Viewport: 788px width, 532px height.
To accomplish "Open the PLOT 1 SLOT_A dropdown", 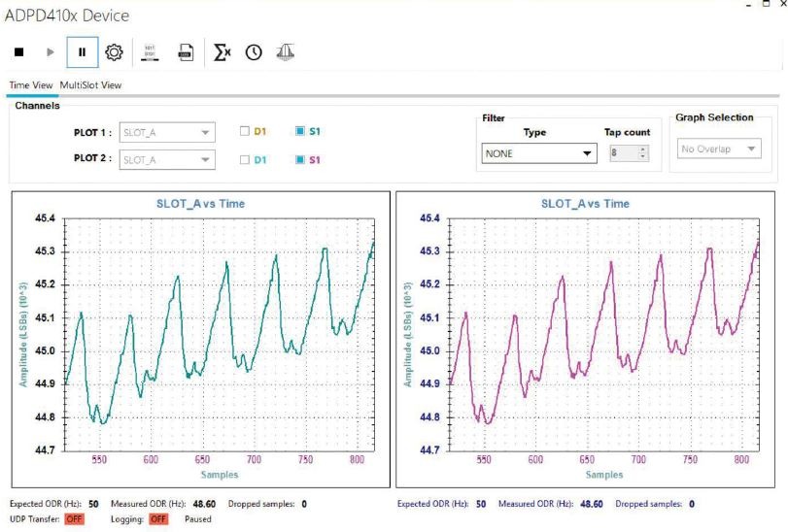I will [x=167, y=132].
